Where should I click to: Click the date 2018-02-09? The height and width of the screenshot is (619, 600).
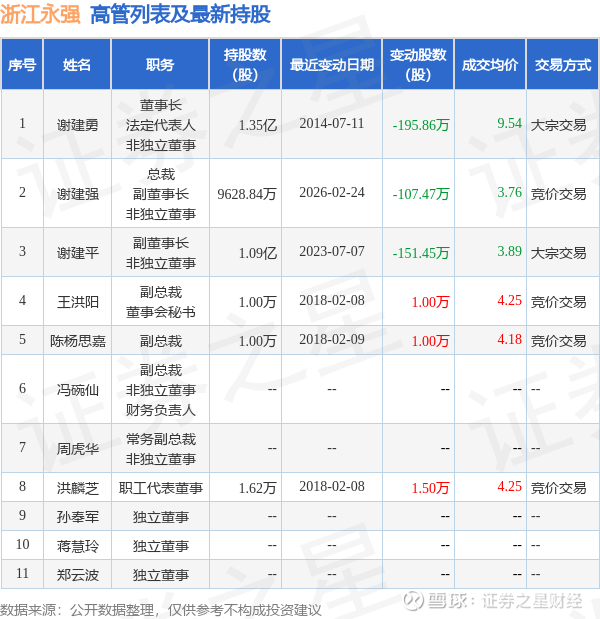pyautogui.click(x=332, y=339)
